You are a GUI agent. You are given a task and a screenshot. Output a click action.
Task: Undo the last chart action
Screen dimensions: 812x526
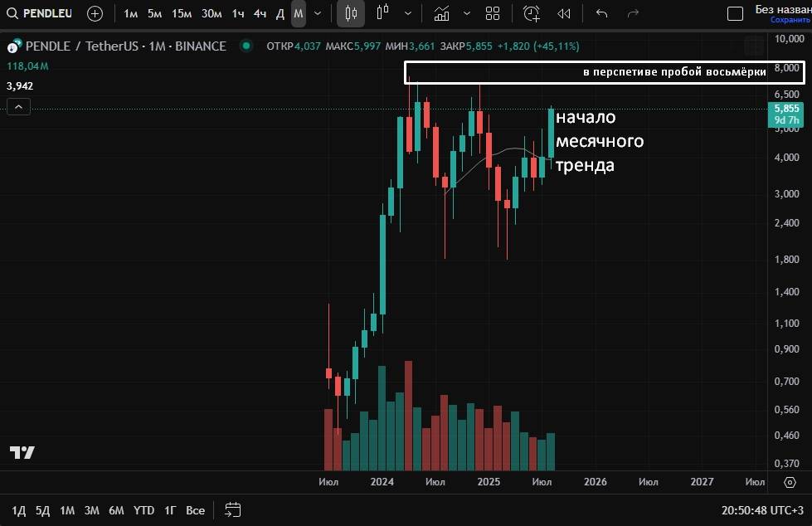[x=602, y=13]
